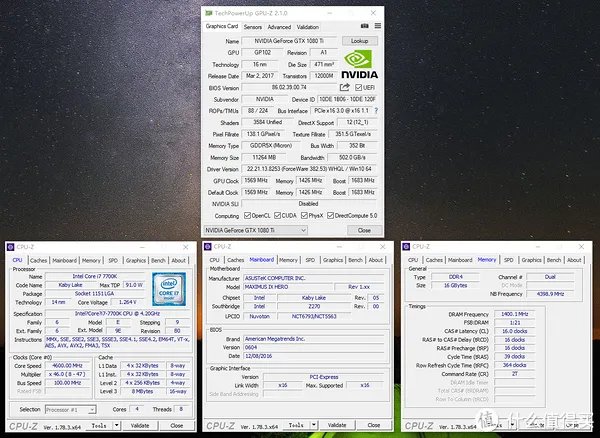The width and height of the screenshot is (600, 438).
Task: Click the DRAM Frequency 1400.1 MHz value
Action: pyautogui.click(x=515, y=314)
